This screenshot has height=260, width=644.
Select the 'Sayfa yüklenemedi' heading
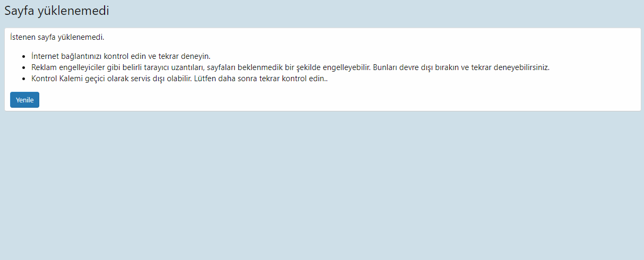(57, 11)
